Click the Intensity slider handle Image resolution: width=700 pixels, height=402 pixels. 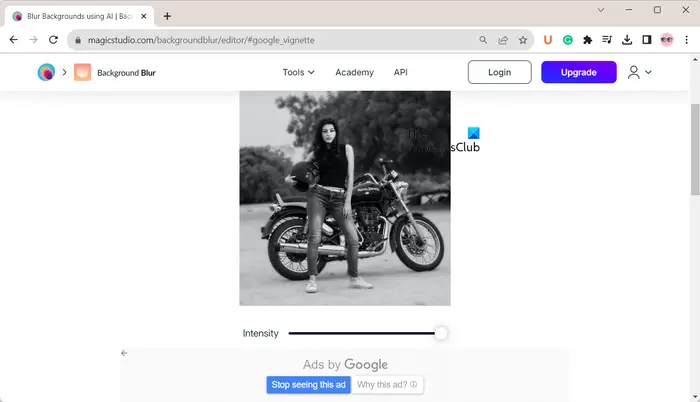tap(441, 333)
